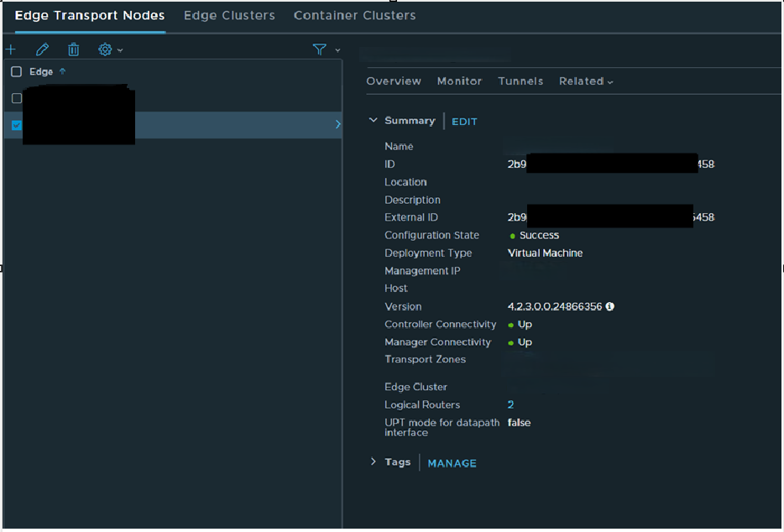
Task: Open the Logical Routers count link
Action: pos(510,404)
